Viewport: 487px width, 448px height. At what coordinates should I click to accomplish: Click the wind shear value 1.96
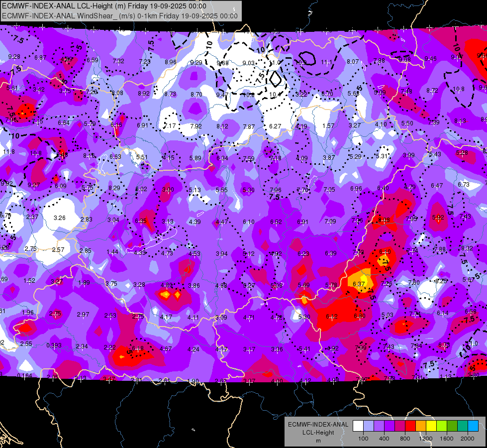pyautogui.click(x=28, y=312)
